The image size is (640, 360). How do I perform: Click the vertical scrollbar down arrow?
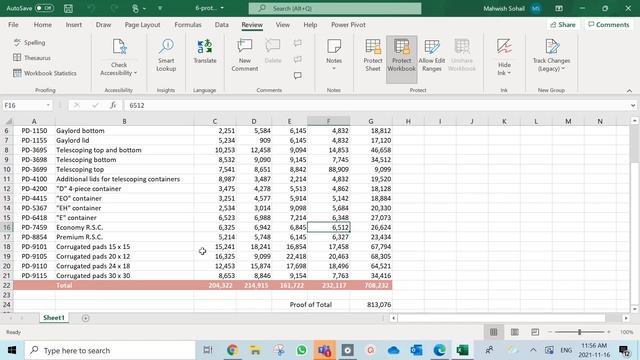[634, 309]
